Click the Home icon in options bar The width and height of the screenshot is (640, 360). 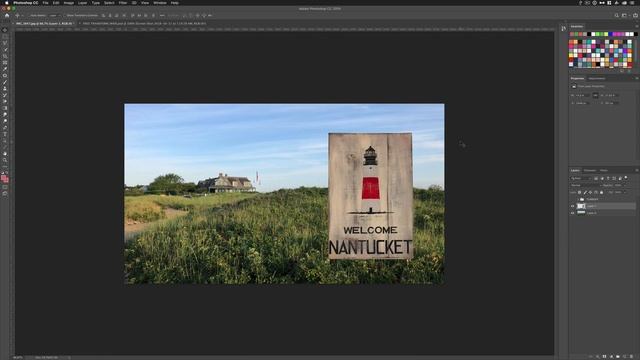(x=7, y=16)
